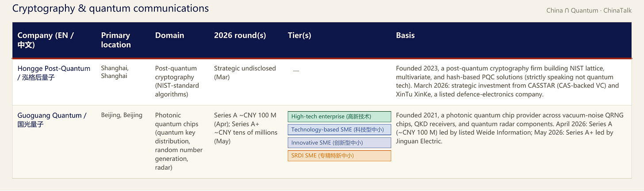Click the green 'High-tech enterprise (高新技术)' tag
The height and width of the screenshot is (191, 644).
click(339, 117)
